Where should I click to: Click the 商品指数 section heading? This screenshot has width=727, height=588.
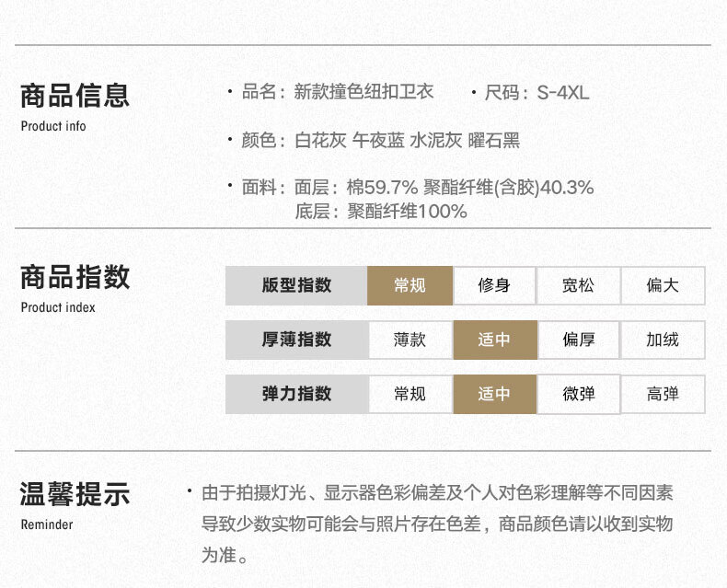pos(75,277)
